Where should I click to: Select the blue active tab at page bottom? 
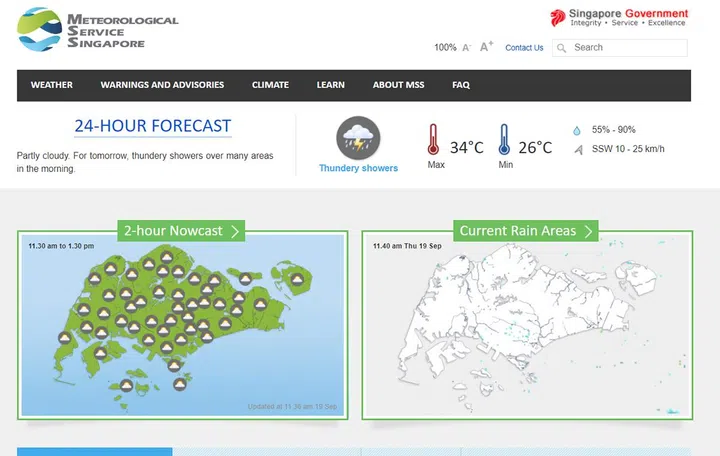point(95,452)
